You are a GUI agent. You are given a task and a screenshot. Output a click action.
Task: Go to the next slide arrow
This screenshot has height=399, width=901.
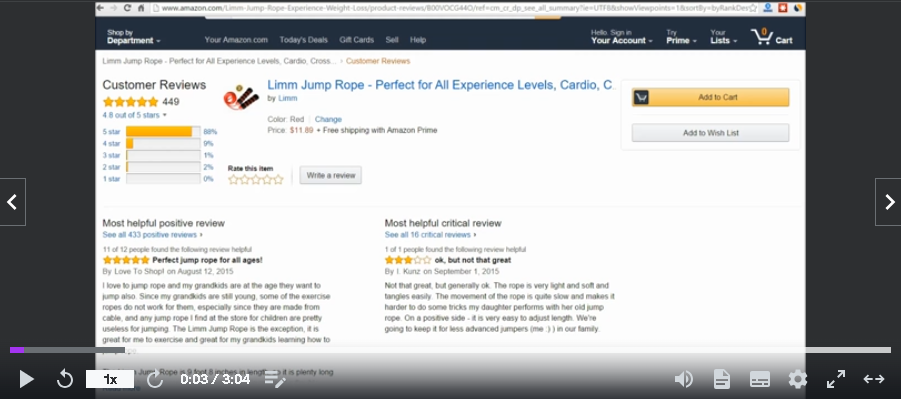coord(888,202)
